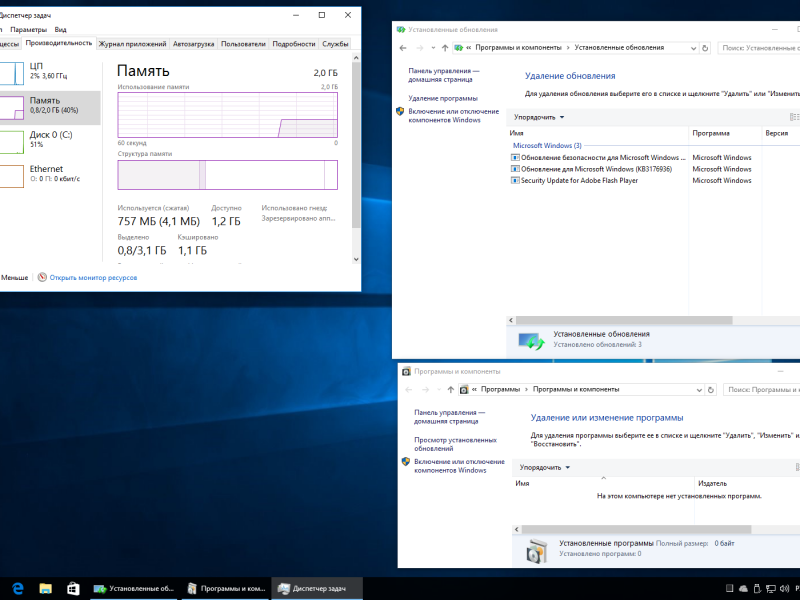800x600 pixels.
Task: Sort by the Версия column header
Action: (781, 133)
